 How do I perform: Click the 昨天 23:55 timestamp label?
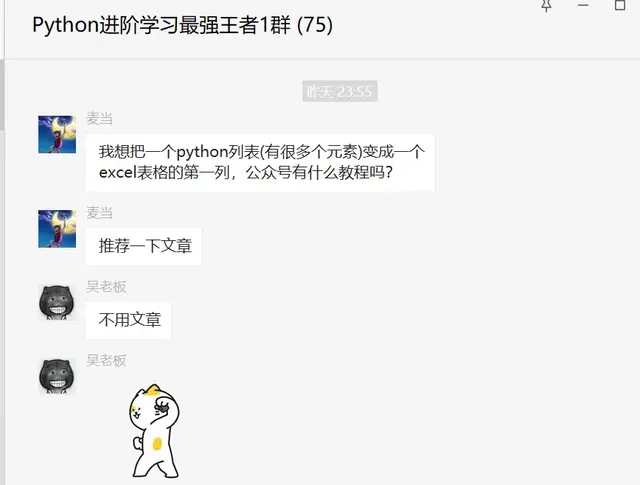[x=340, y=91]
